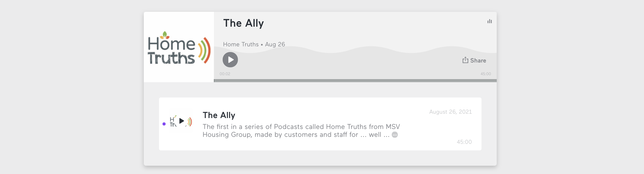The width and height of the screenshot is (644, 174).
Task: Click the 00:02 elapsed time label
Action: coord(225,74)
